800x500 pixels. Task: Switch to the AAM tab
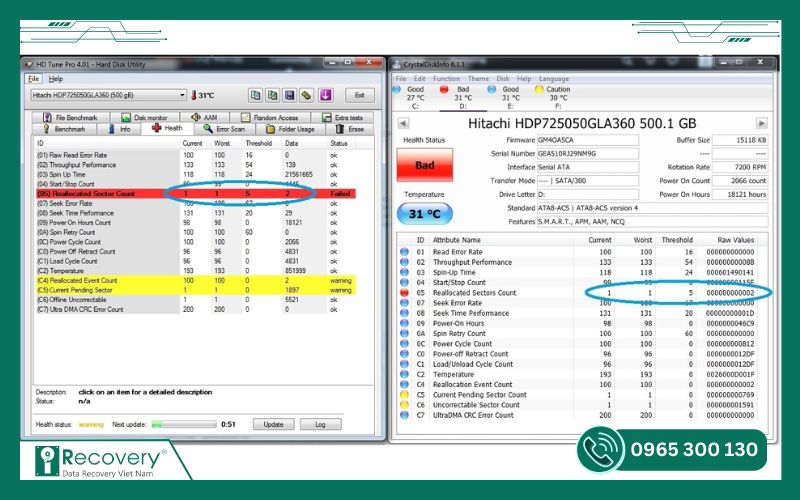[204, 117]
